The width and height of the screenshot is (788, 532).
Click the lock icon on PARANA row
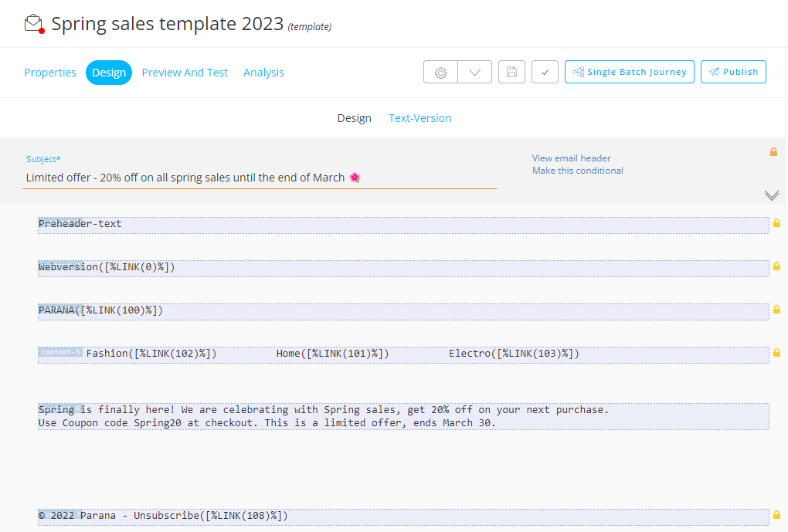pyautogui.click(x=776, y=310)
